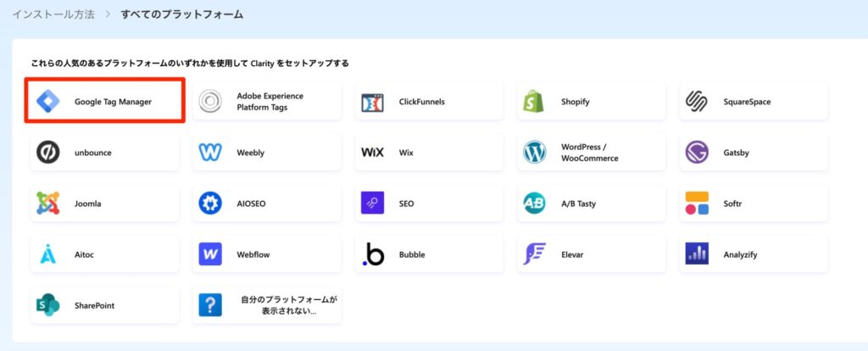
Task: Select the Softr platform label
Action: pyautogui.click(x=732, y=203)
